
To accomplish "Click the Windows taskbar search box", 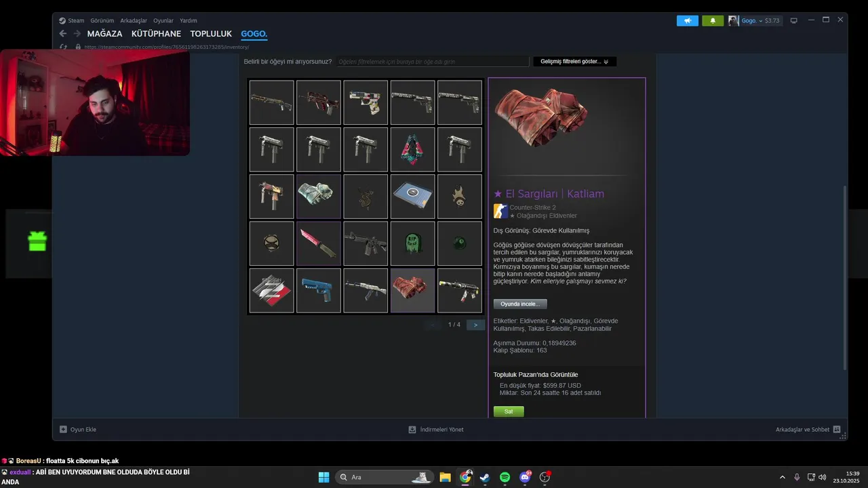I will coord(384,477).
